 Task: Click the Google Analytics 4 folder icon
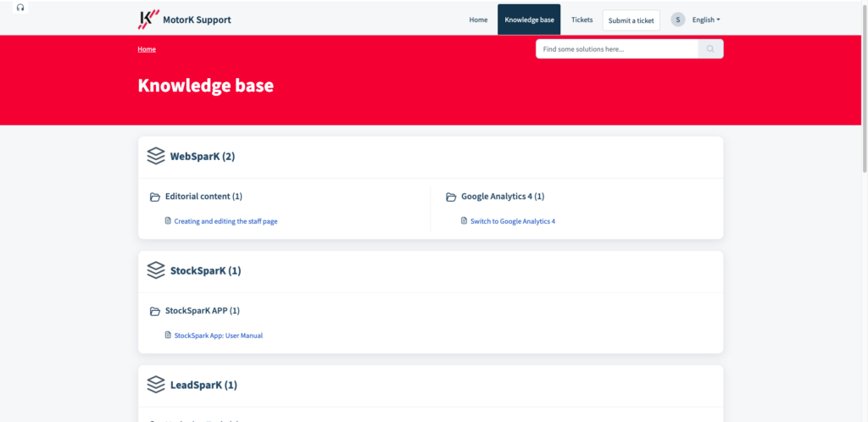[451, 197]
